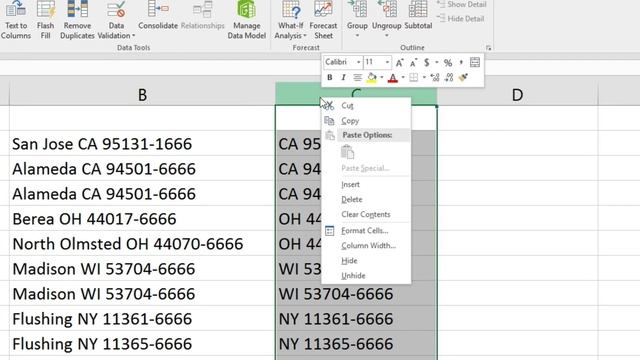The height and width of the screenshot is (360, 640).
Task: Open Manage Data Model
Action: tap(247, 20)
